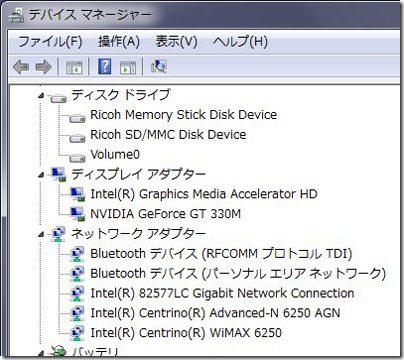Click the show/hide console tree toolbar icon

point(74,67)
